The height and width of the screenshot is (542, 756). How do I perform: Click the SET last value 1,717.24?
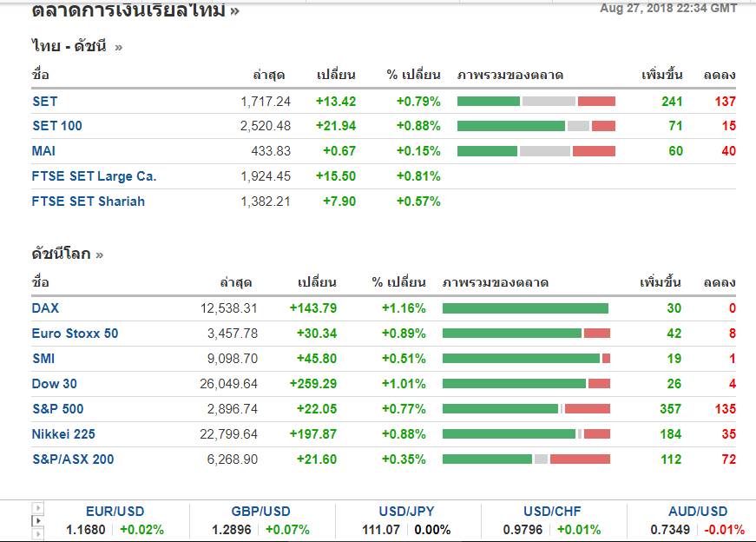click(x=266, y=102)
